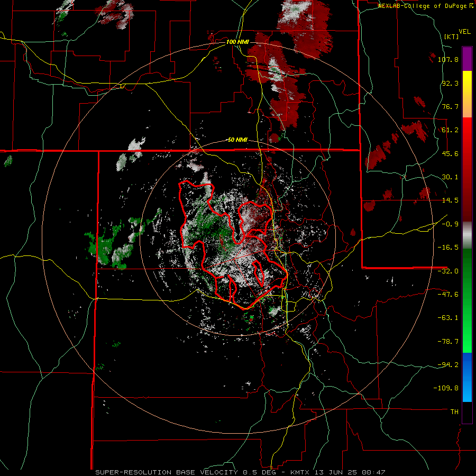This screenshot has width=476, height=476.
Task: Select the -32.0 legend value
Action: (448, 271)
